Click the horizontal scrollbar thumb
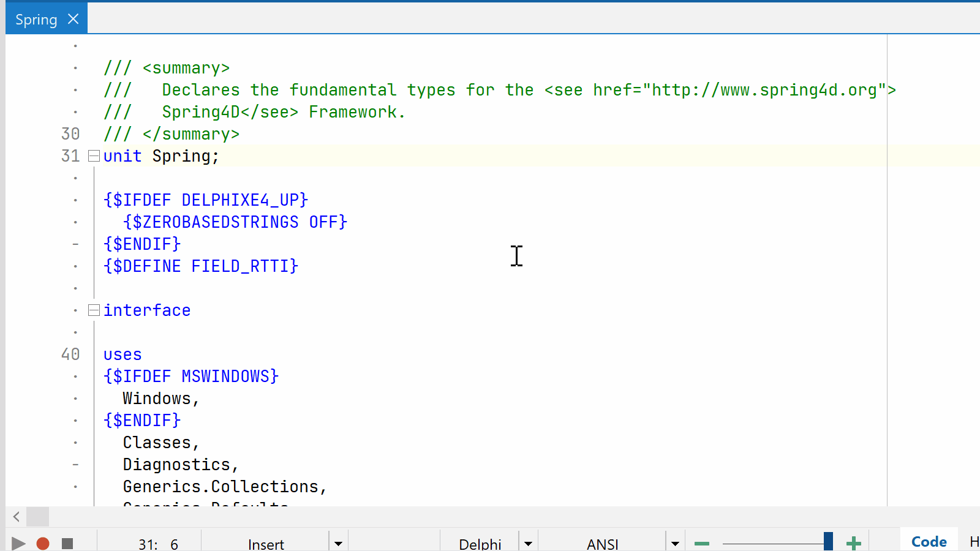The image size is (980, 551). click(x=37, y=517)
